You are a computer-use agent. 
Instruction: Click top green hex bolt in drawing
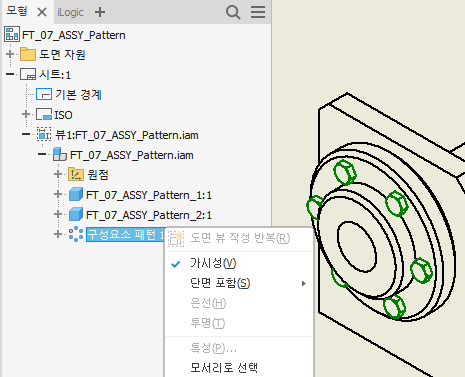345,172
